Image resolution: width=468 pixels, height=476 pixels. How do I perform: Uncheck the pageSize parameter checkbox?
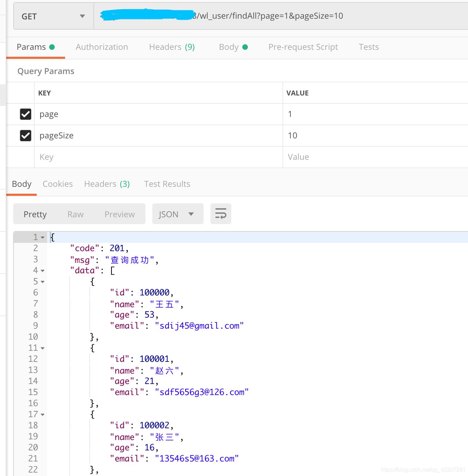[x=26, y=136]
